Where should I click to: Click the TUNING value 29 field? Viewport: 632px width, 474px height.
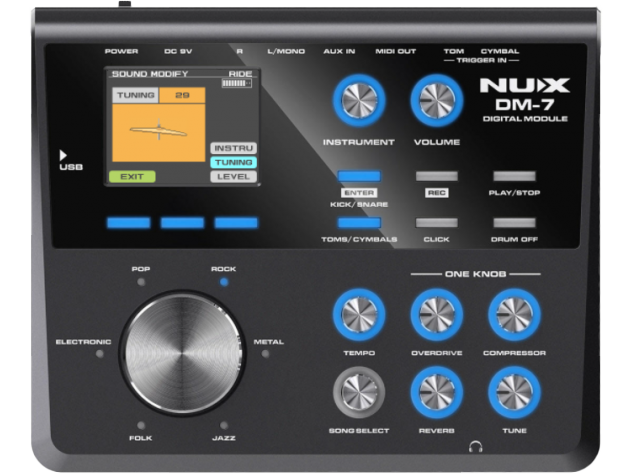182,96
